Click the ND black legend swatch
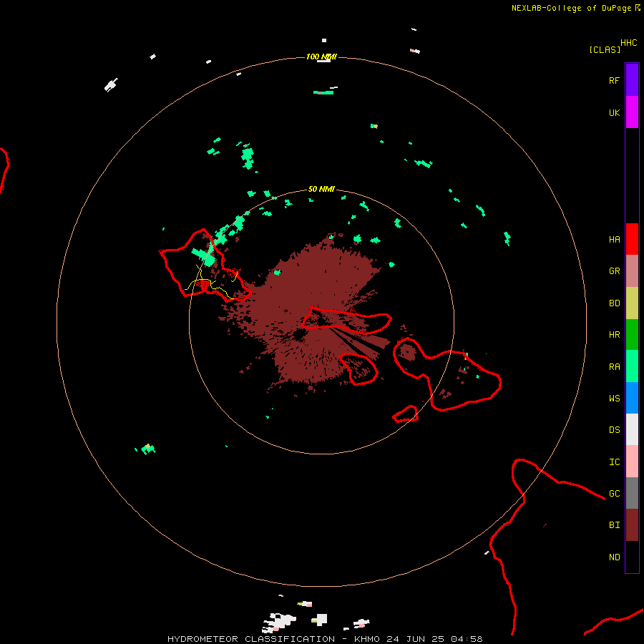Image resolution: width=644 pixels, height=644 pixels. point(632,557)
